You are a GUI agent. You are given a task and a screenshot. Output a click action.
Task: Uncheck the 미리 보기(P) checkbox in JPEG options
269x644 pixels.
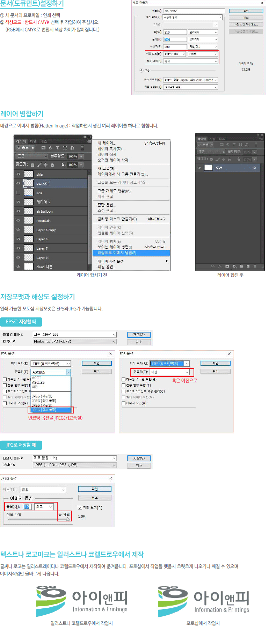coord(80,508)
